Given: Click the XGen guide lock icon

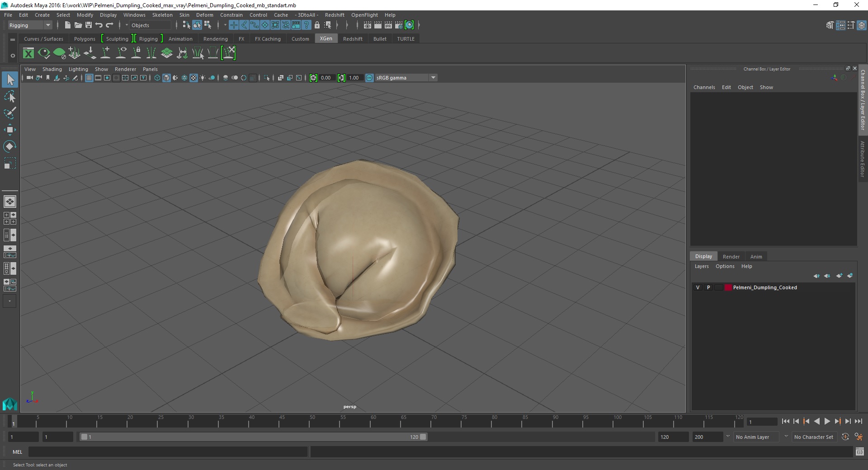Looking at the screenshot, I should coord(136,53).
